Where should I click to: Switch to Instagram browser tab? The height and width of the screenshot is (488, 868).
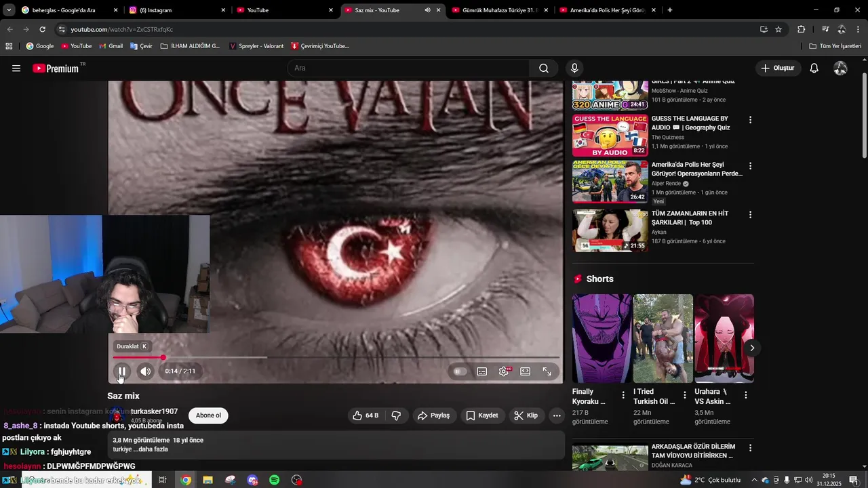176,10
